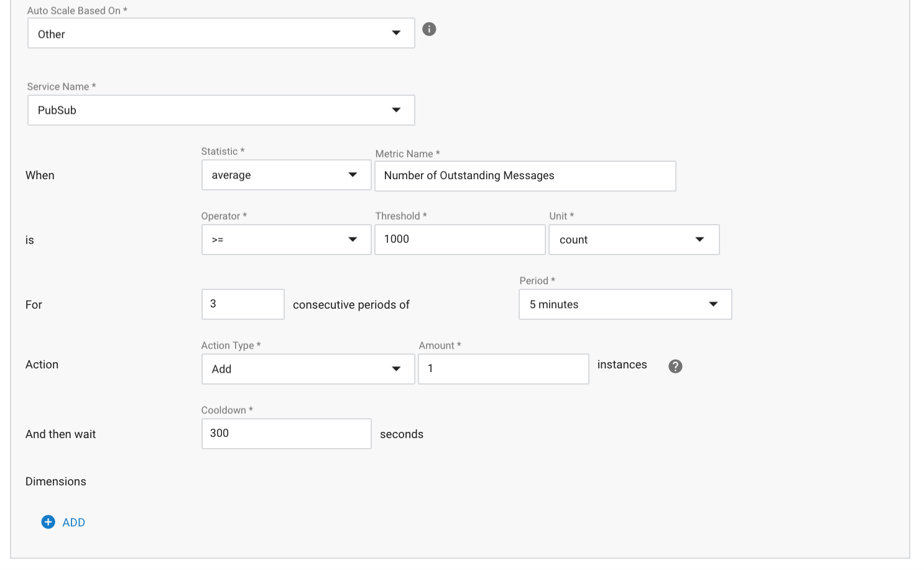Select the consecutive periods count field
The height and width of the screenshot is (570, 924).
(x=243, y=304)
